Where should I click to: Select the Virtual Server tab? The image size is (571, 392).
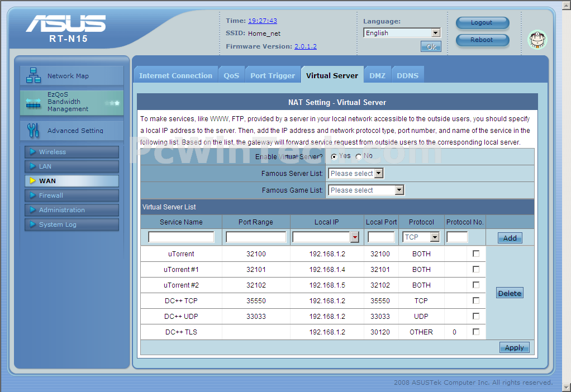[x=332, y=75]
